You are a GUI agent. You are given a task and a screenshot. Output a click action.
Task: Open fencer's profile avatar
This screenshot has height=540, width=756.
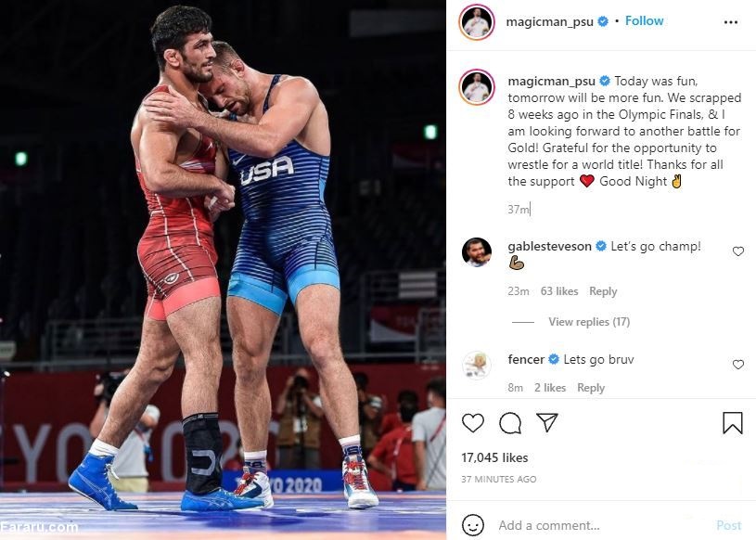(477, 366)
